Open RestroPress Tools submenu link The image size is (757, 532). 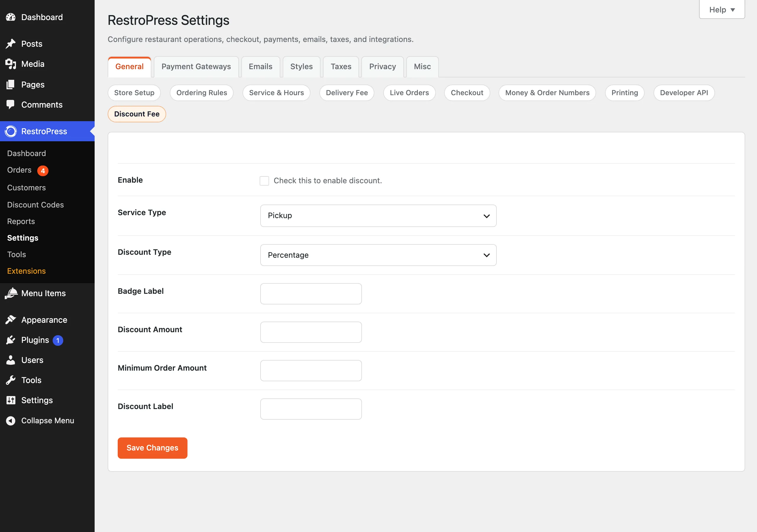(17, 254)
